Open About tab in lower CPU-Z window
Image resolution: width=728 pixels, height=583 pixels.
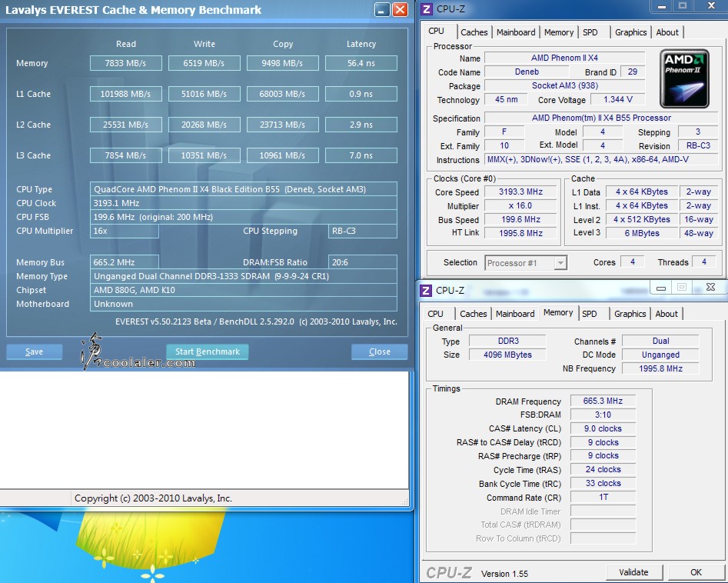(x=667, y=314)
